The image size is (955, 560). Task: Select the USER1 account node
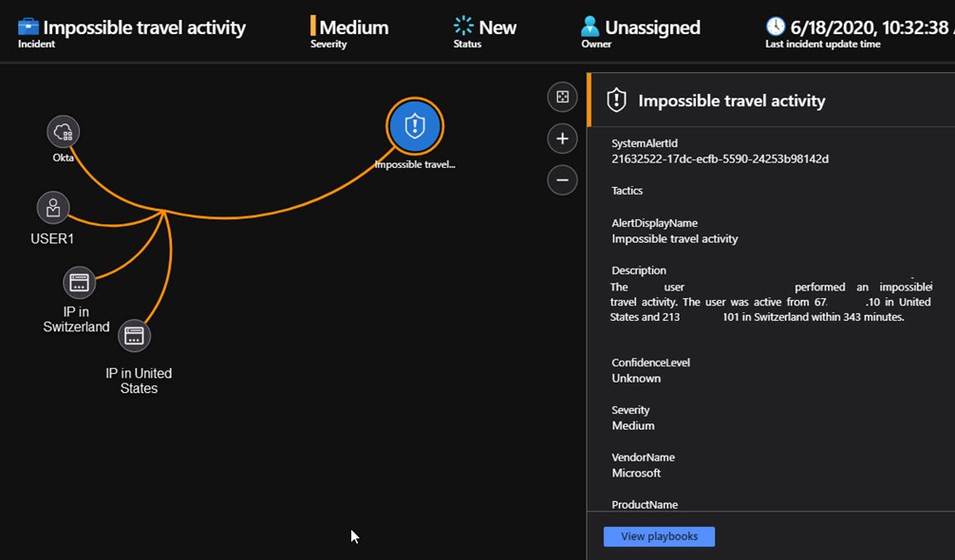53,208
